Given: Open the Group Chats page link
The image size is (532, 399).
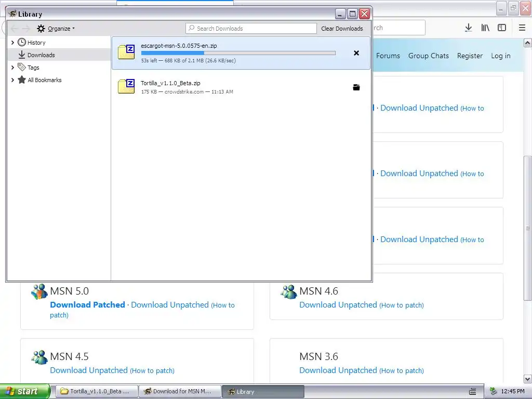Looking at the screenshot, I should [429, 56].
